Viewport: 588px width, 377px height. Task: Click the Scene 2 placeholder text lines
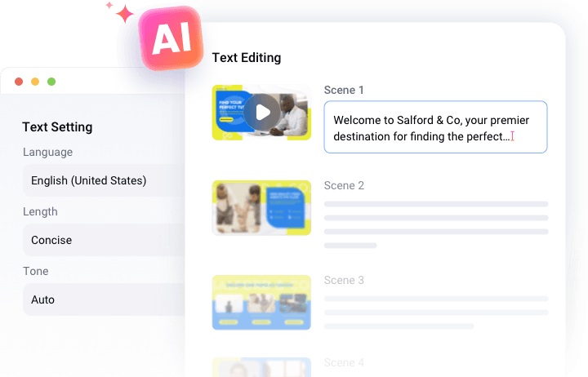(436, 225)
